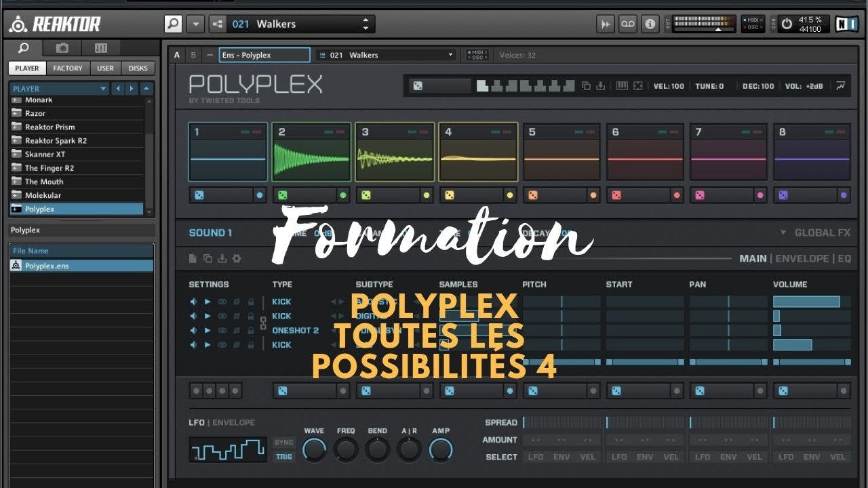Click the blue dice under sound slot 1
The image size is (868, 488).
199,195
